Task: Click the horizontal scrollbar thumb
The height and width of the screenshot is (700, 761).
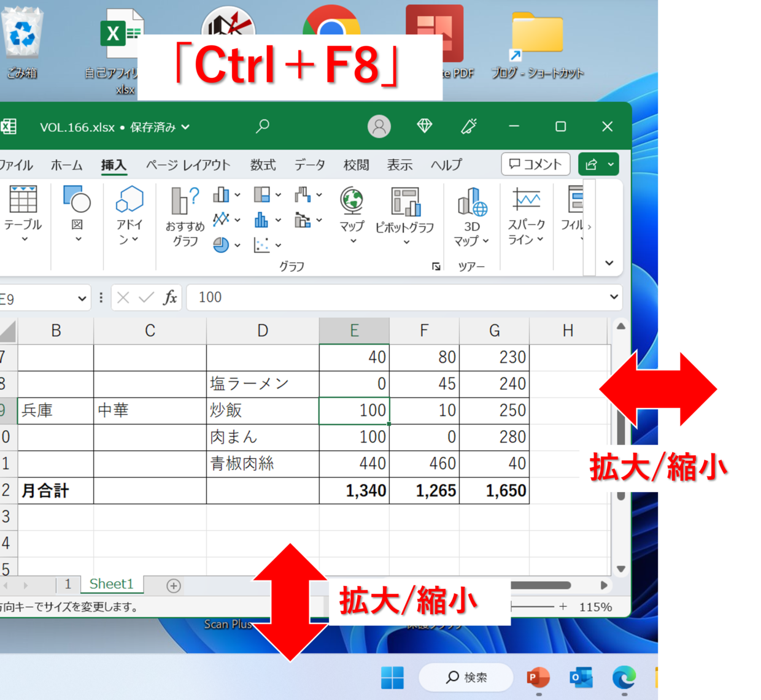Action: tap(540, 586)
